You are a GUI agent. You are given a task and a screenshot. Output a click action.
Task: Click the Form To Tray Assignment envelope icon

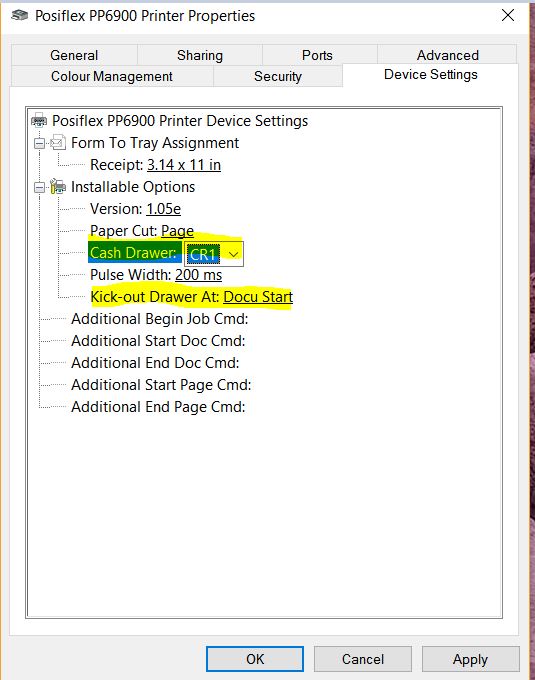point(58,142)
